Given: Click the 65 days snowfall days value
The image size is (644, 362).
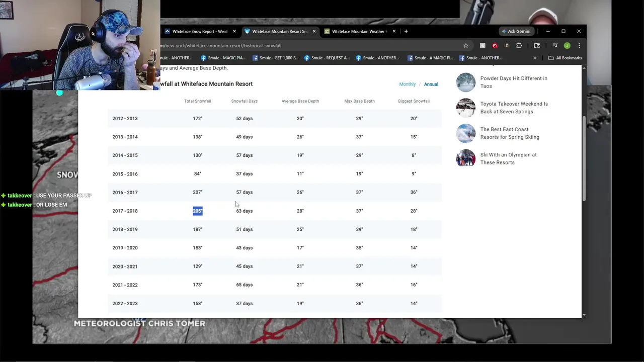Looking at the screenshot, I should coord(245,285).
